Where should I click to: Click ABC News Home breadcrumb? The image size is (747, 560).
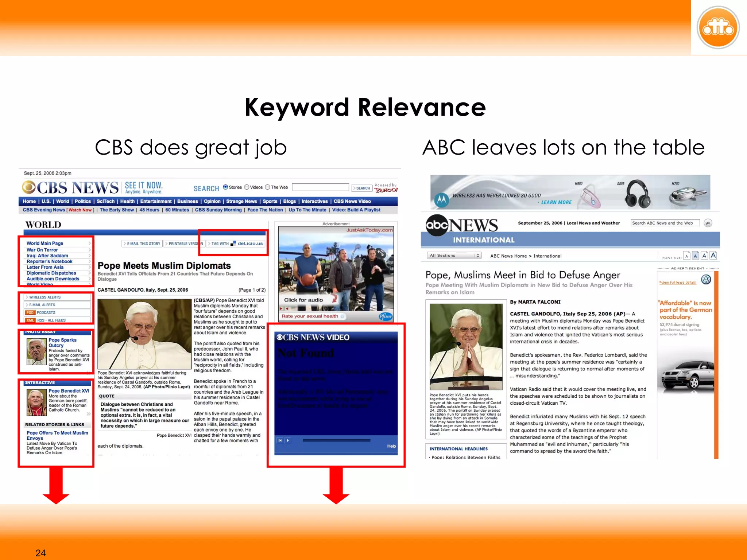508,256
